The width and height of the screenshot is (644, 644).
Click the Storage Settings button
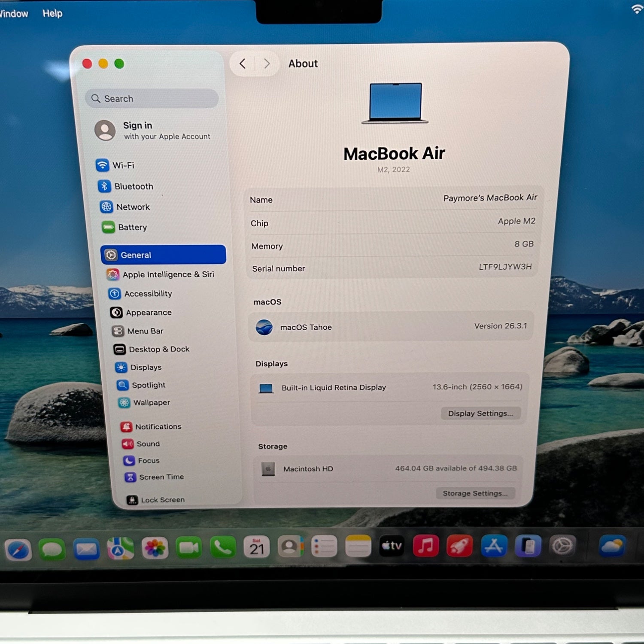(x=475, y=493)
